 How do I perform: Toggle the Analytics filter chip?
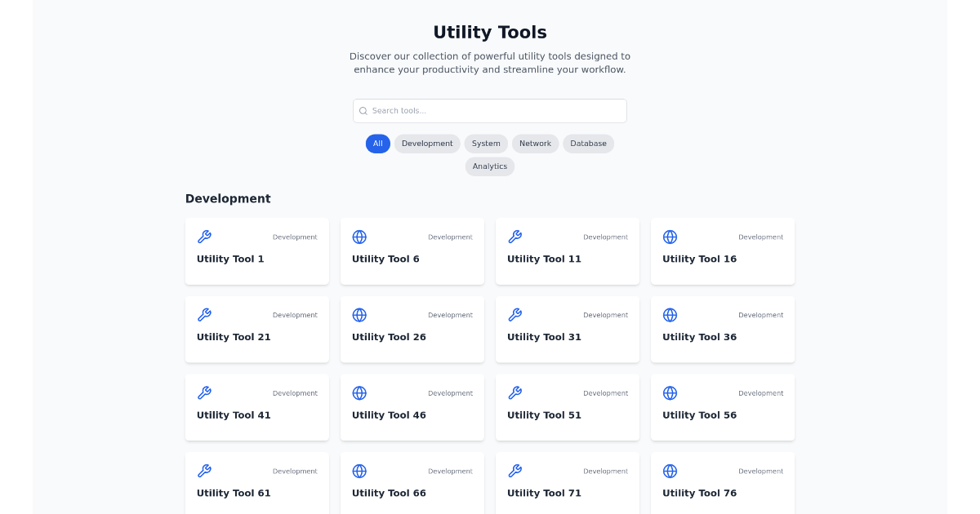(490, 166)
